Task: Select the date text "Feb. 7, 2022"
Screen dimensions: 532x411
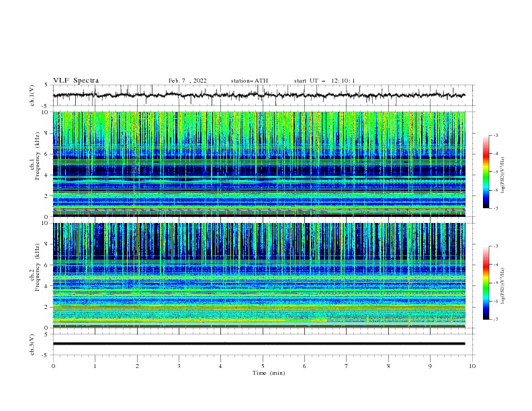Action: [187, 81]
